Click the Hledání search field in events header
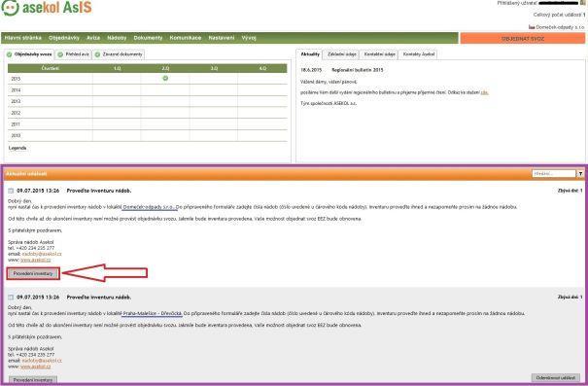Screen dimensions: 588x386 point(554,174)
